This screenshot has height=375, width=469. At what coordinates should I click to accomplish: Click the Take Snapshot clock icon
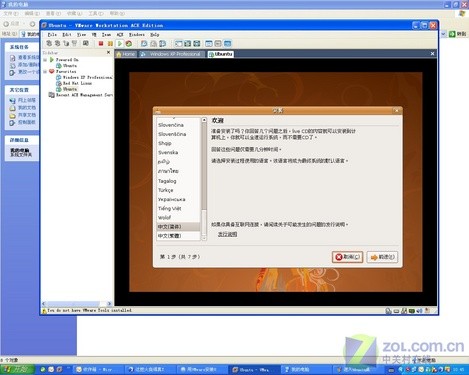(144, 43)
